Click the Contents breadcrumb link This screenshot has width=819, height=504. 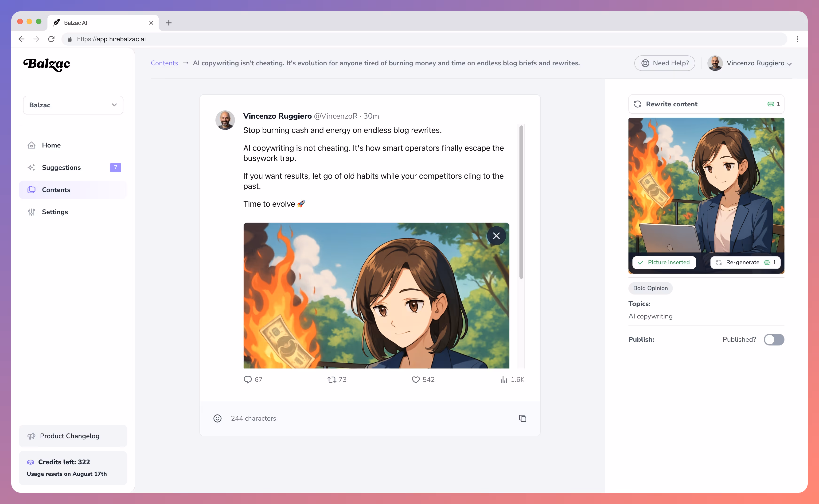pos(164,63)
